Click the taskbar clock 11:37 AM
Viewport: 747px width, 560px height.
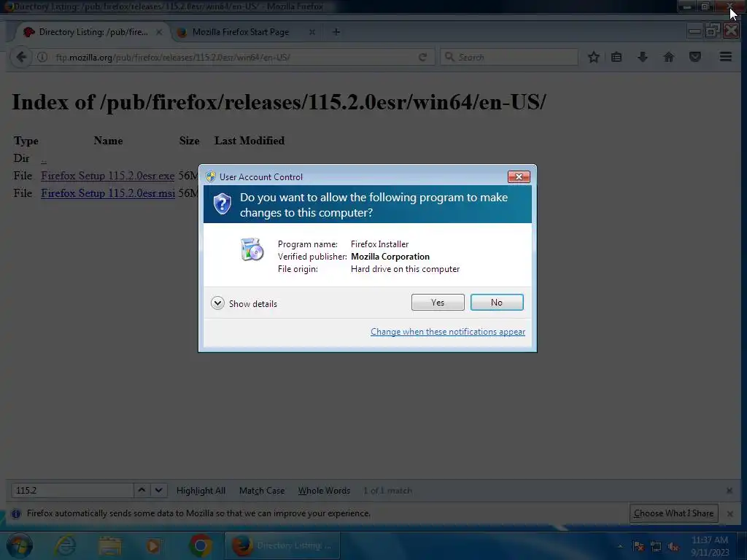tap(710, 546)
